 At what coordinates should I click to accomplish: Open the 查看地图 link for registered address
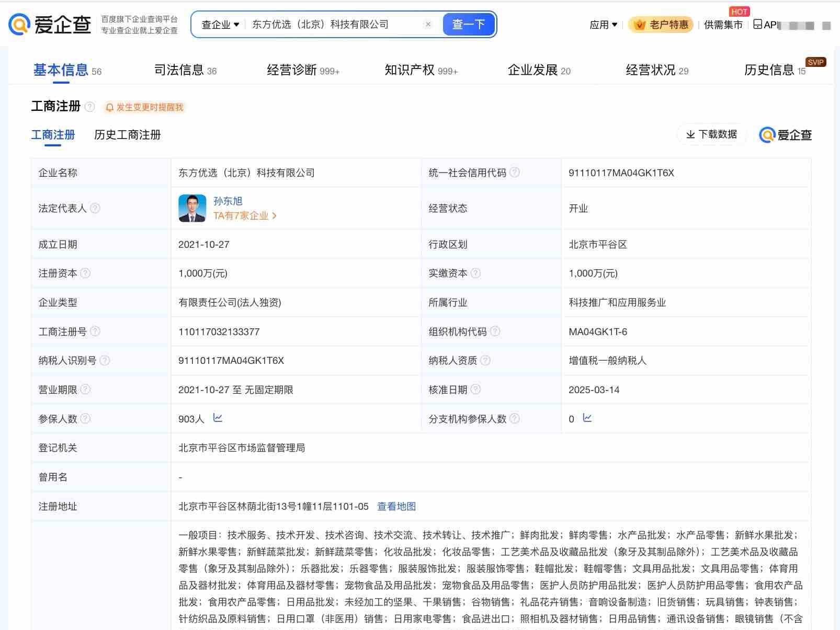[x=396, y=506]
